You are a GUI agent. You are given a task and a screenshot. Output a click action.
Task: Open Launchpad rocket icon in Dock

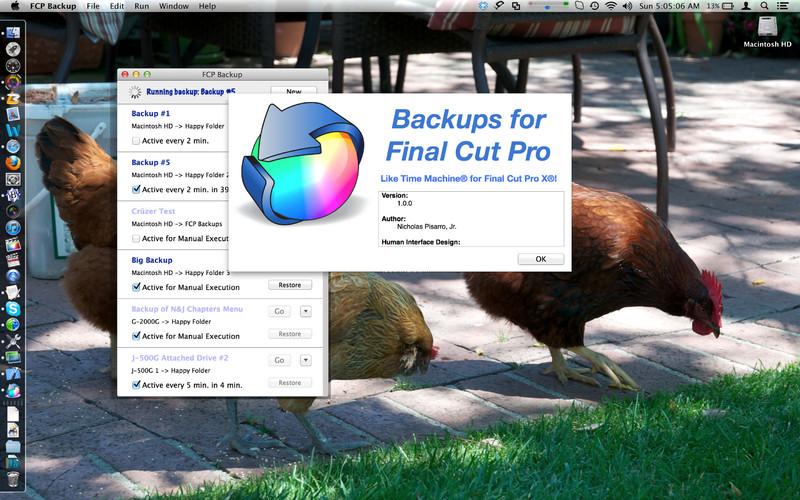13,49
